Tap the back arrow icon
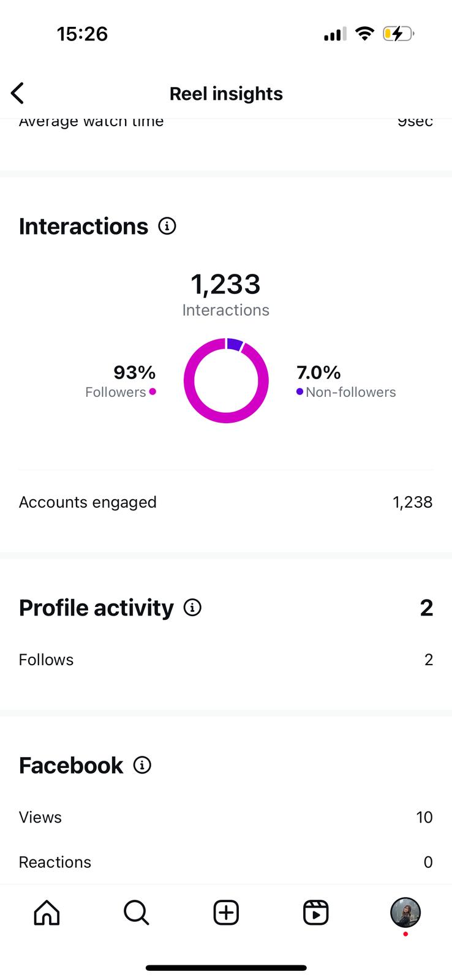Screen dimensions: 452x980 click(x=18, y=94)
